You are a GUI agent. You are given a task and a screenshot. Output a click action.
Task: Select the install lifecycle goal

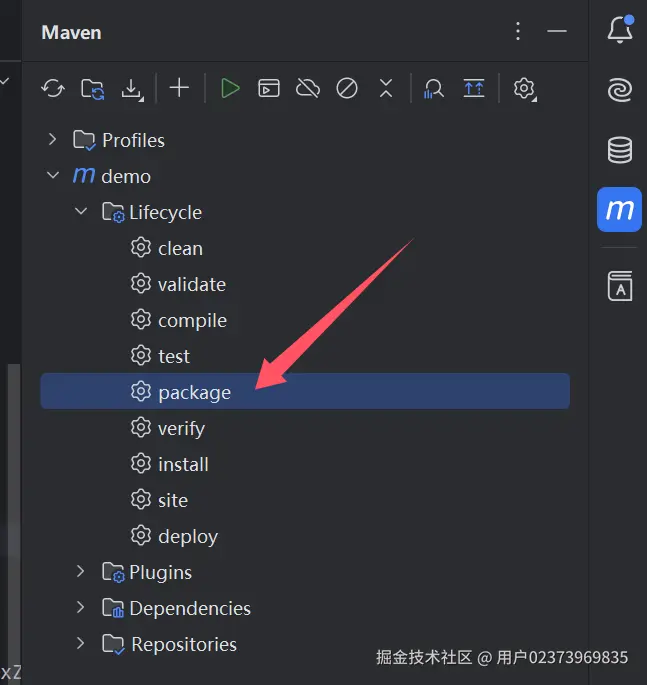click(305, 464)
